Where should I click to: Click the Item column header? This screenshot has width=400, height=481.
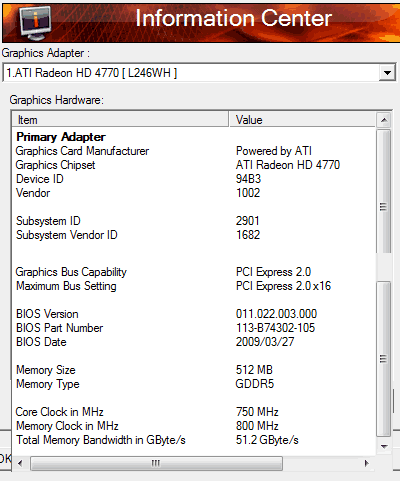click(x=120, y=120)
